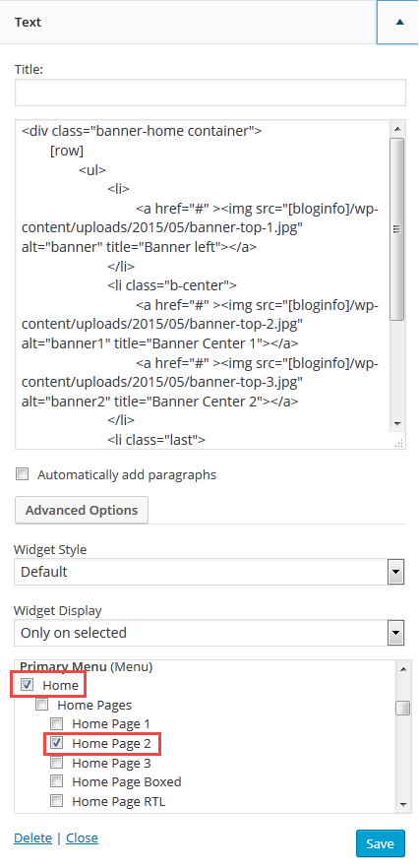
Task: Click the Advanced Options button
Action: click(x=82, y=510)
